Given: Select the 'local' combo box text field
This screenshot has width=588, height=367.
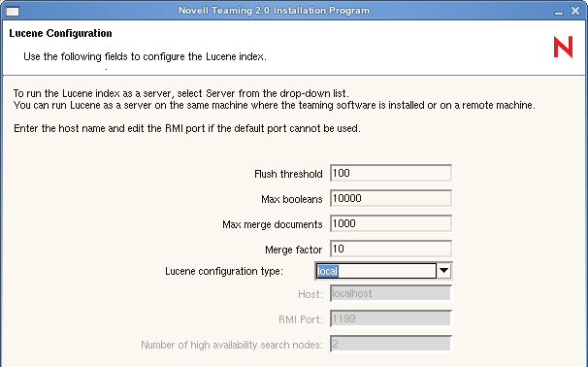Looking at the screenshot, I should (x=376, y=271).
